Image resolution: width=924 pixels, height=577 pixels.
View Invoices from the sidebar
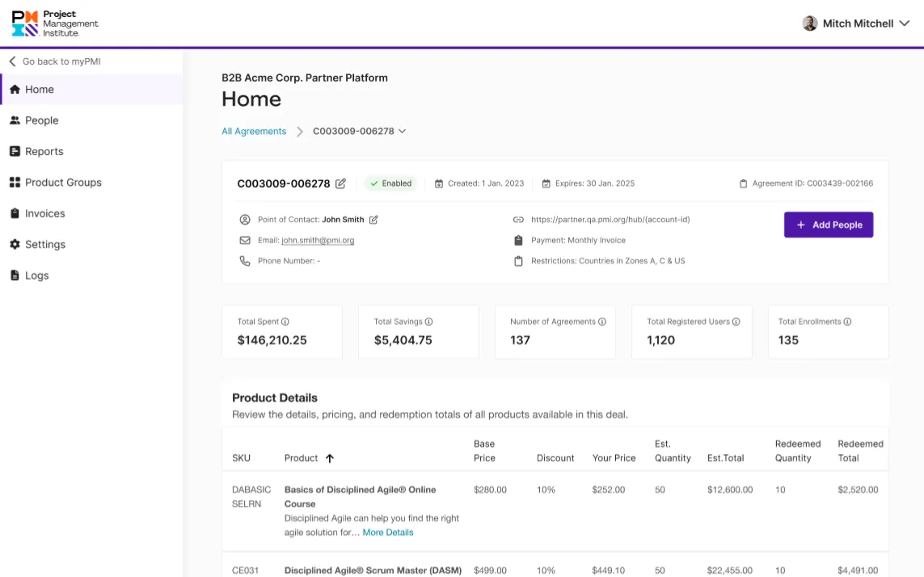click(44, 213)
